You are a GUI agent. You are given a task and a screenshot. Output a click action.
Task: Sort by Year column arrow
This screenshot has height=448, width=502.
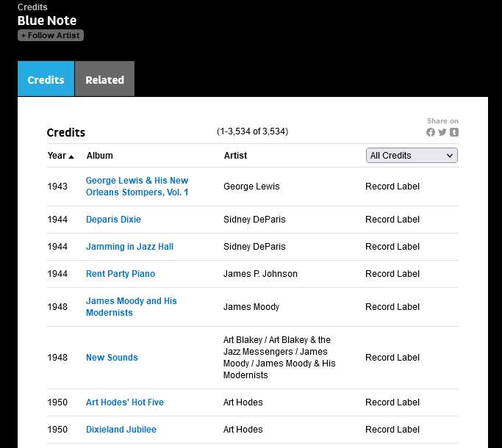tap(71, 156)
